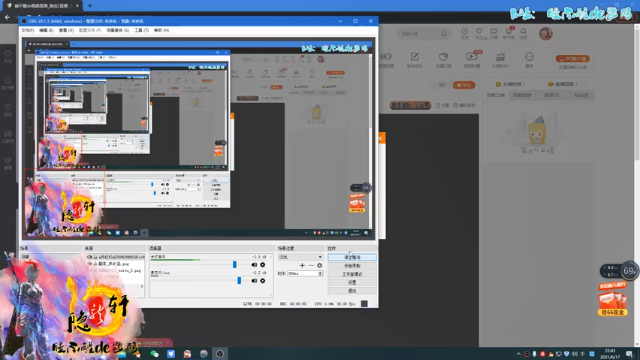Click the Studio Mode button in OBS
This screenshot has width=640, height=360.
(x=352, y=274)
